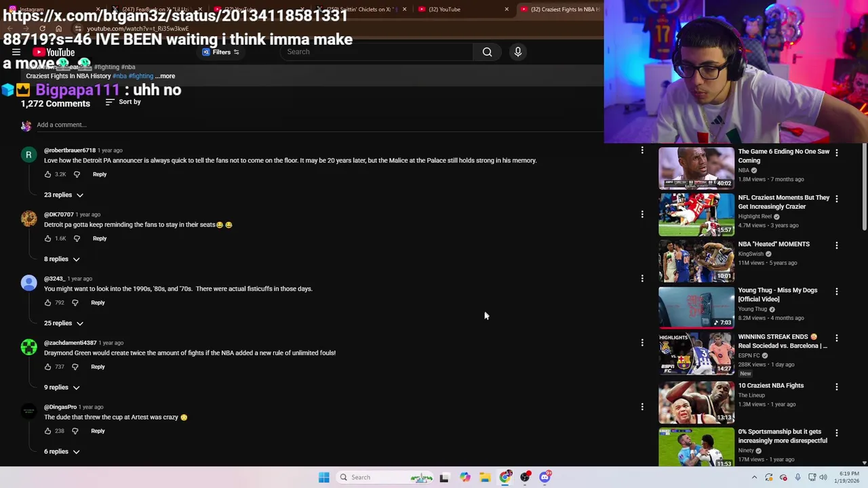Expand the 9 replies thread
The height and width of the screenshot is (488, 868).
click(62, 387)
